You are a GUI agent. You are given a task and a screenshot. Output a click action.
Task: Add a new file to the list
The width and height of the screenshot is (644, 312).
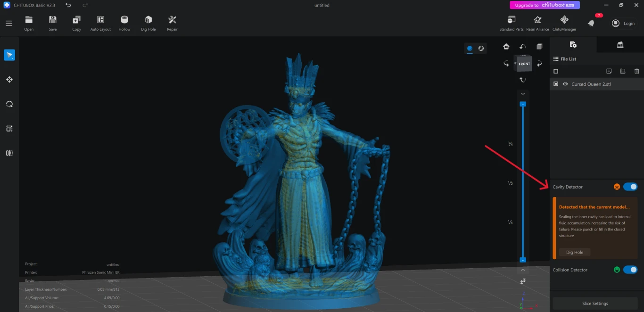[x=609, y=71]
